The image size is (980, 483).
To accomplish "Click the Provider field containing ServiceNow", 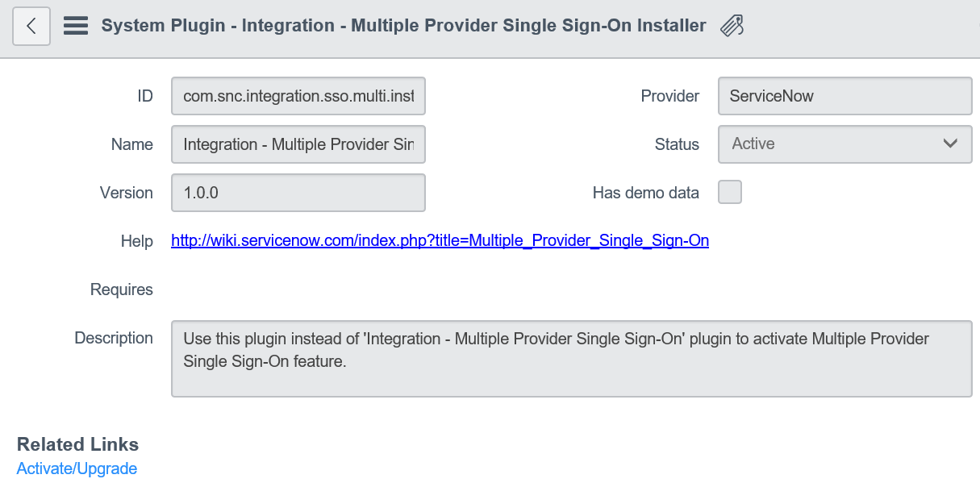I will [x=844, y=96].
